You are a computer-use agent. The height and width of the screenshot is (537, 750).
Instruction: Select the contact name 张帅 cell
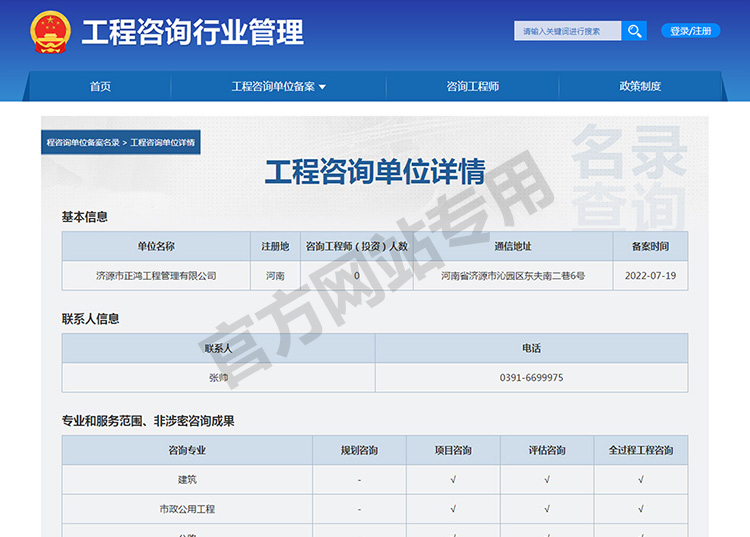(218, 378)
